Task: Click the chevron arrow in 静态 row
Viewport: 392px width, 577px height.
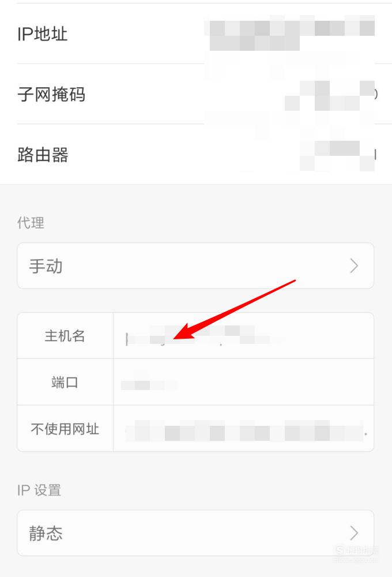Action: pos(354,533)
